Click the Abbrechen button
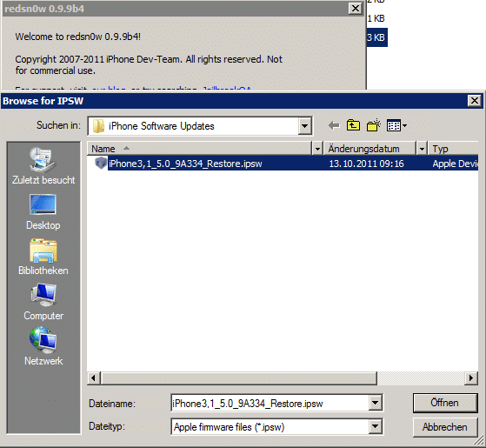The image size is (486, 448). (x=445, y=427)
